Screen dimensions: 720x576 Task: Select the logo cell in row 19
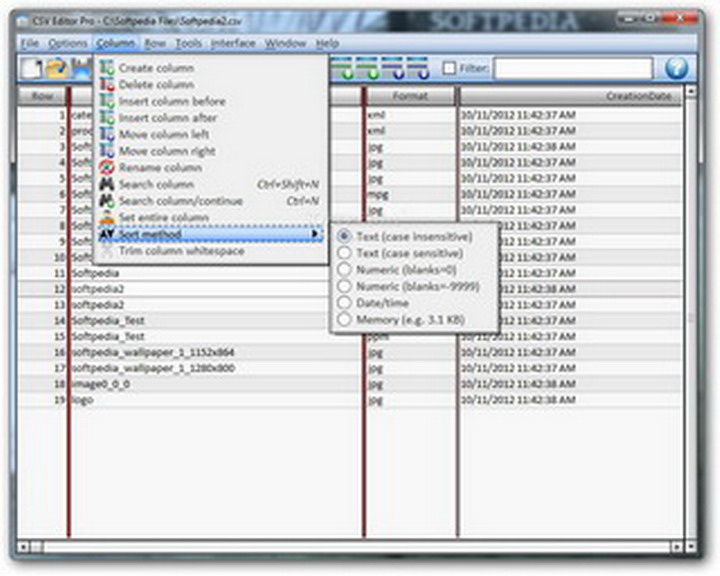point(216,400)
